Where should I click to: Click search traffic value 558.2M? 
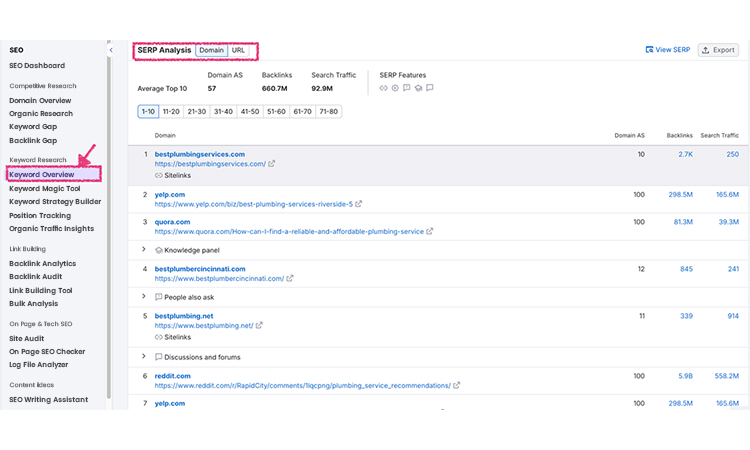(x=727, y=376)
